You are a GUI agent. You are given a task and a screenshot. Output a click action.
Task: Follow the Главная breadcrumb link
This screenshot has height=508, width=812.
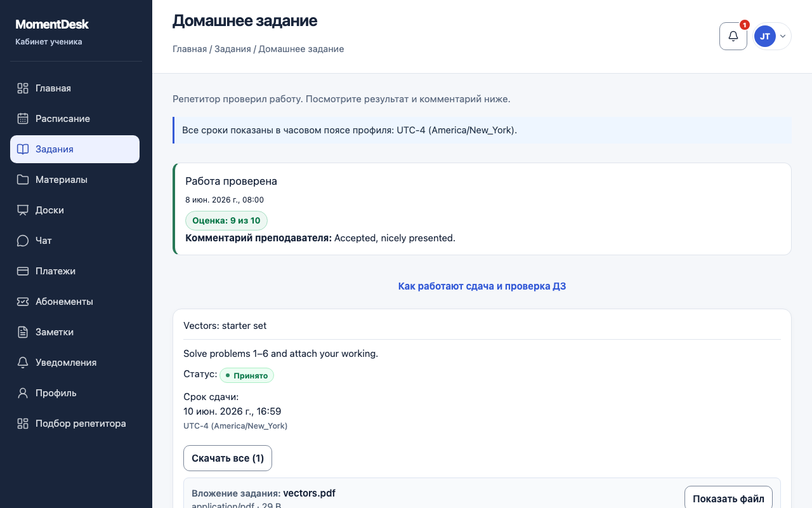pos(190,49)
